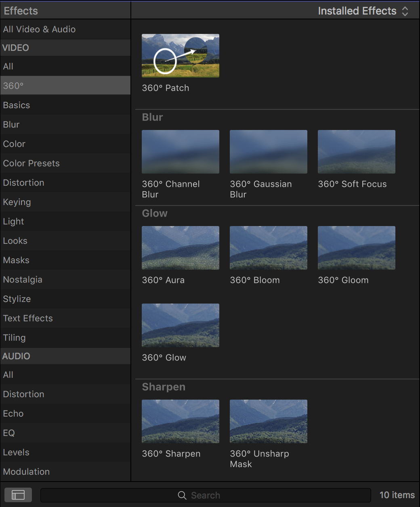The width and height of the screenshot is (420, 507).
Task: Click the magnifying glass search icon
Action: (x=182, y=495)
